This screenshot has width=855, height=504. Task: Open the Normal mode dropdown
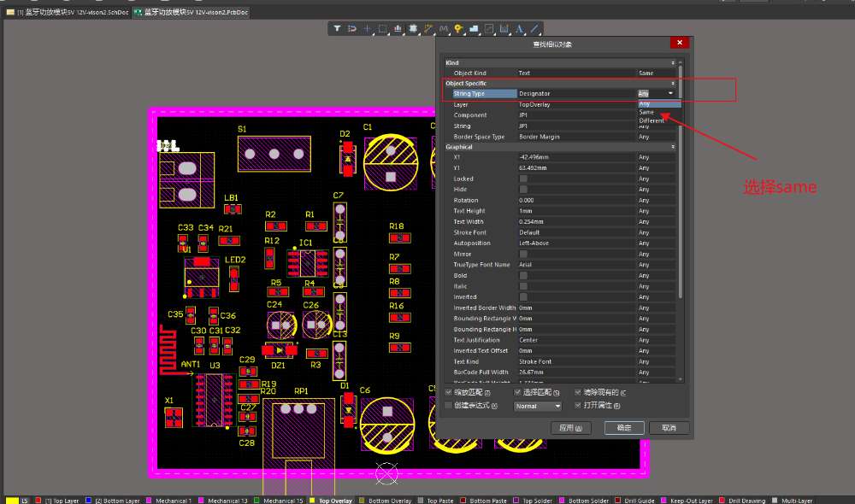tap(538, 406)
